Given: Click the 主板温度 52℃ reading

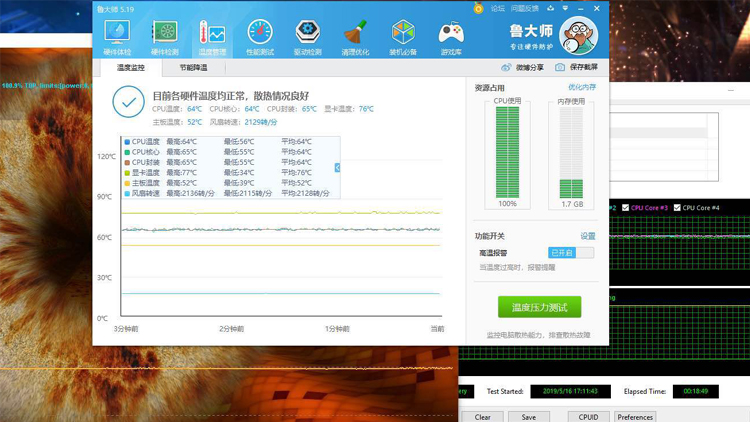Looking at the screenshot, I should coord(195,122).
